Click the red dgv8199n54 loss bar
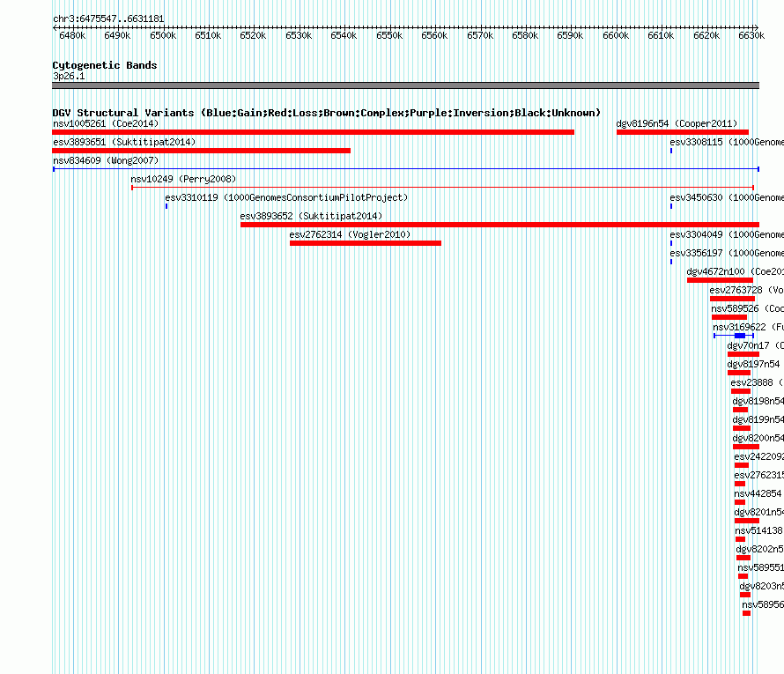784x674 pixels. [742, 428]
